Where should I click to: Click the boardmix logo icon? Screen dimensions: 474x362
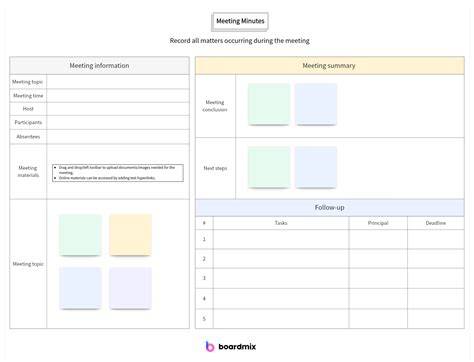coord(210,346)
